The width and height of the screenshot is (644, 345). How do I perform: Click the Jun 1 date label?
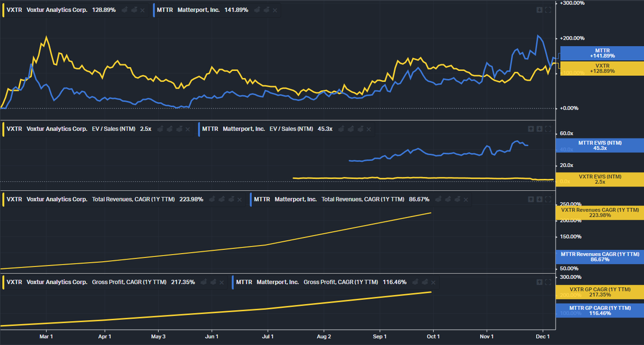[212, 337]
